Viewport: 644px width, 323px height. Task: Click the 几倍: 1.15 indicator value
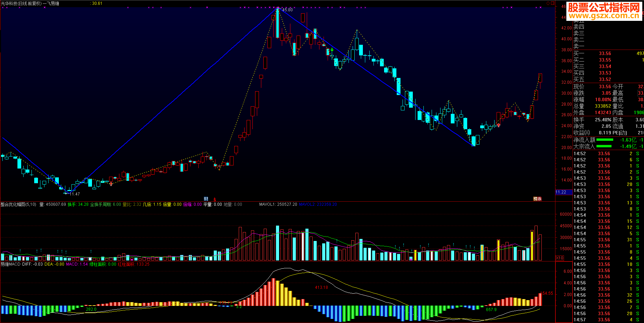pos(152,204)
